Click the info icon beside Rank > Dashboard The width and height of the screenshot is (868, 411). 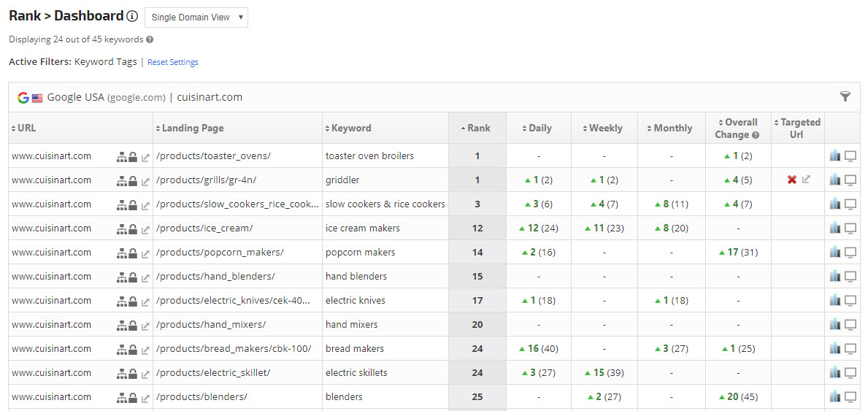click(131, 17)
